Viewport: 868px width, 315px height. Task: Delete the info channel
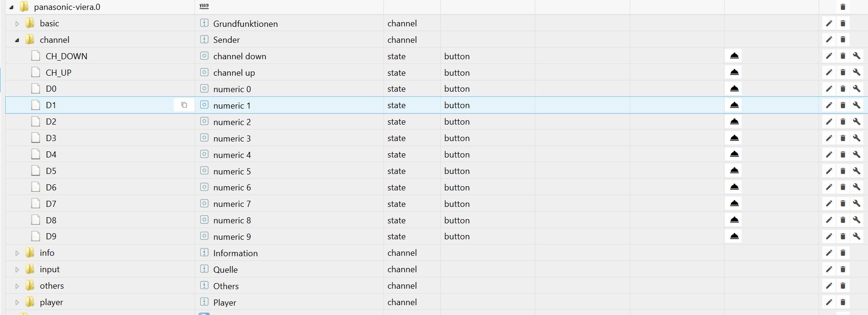pyautogui.click(x=843, y=253)
